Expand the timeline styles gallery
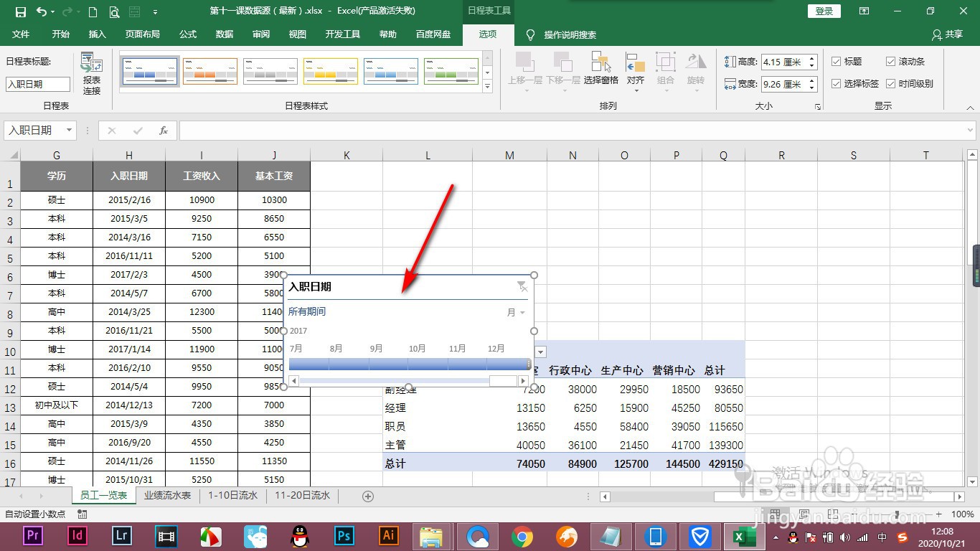This screenshot has width=980, height=551. pyautogui.click(x=488, y=86)
